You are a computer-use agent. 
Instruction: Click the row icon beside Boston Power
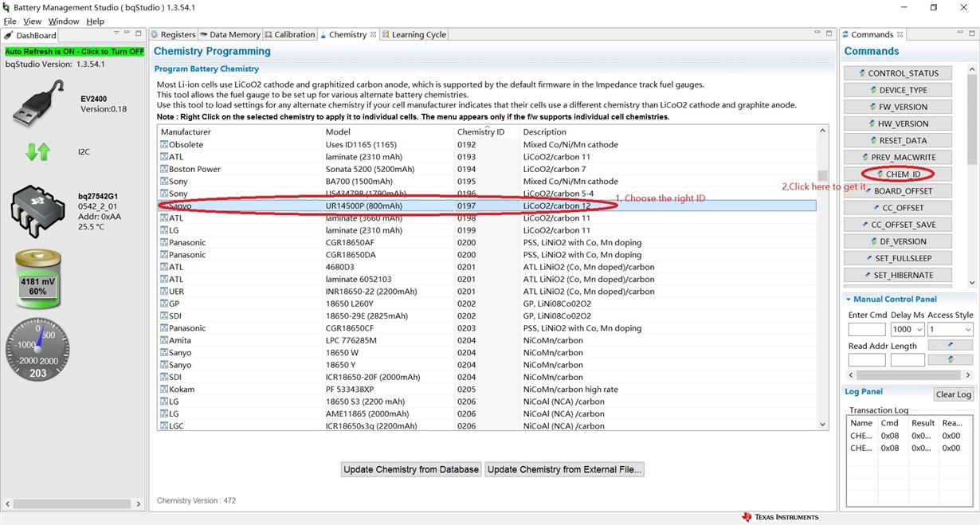pos(164,169)
